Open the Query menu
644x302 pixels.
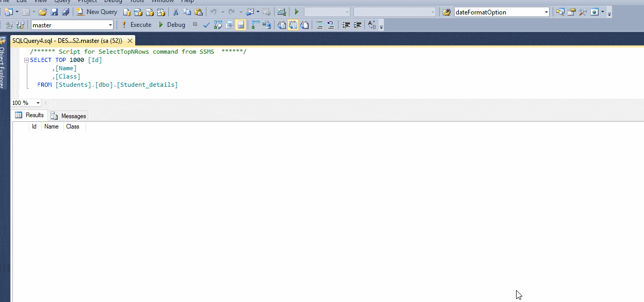coord(62,2)
